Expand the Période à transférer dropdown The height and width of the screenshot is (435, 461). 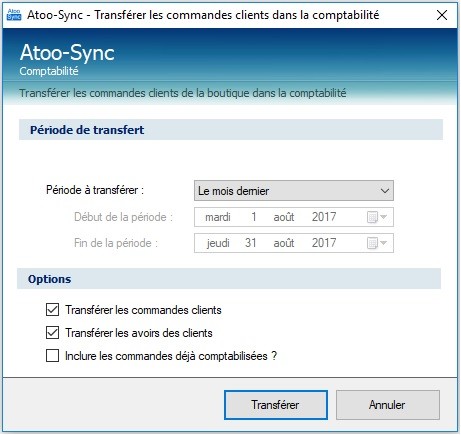(294, 191)
